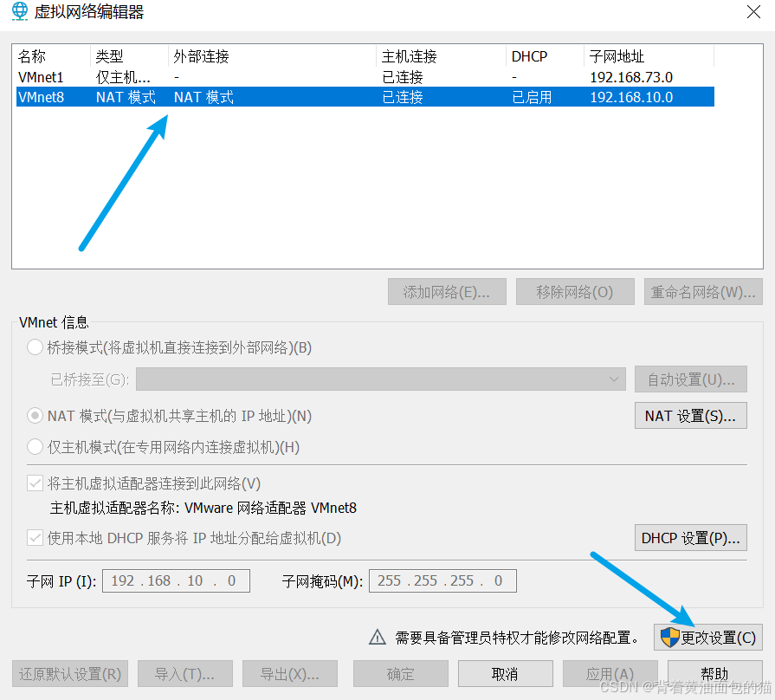The width and height of the screenshot is (775, 700).
Task: Toggle 使用本地 DHCP 服务 checkbox
Action: [x=36, y=537]
